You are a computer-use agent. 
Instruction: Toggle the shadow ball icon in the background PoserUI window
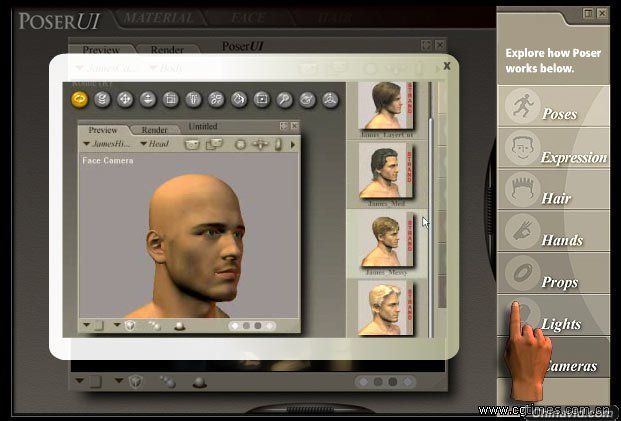pyautogui.click(x=199, y=382)
